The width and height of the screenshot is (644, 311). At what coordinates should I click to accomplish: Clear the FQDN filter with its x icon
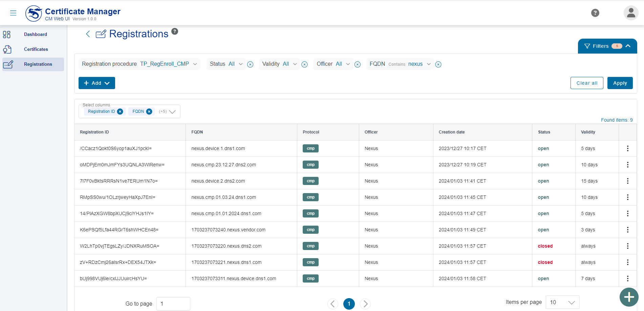438,64
